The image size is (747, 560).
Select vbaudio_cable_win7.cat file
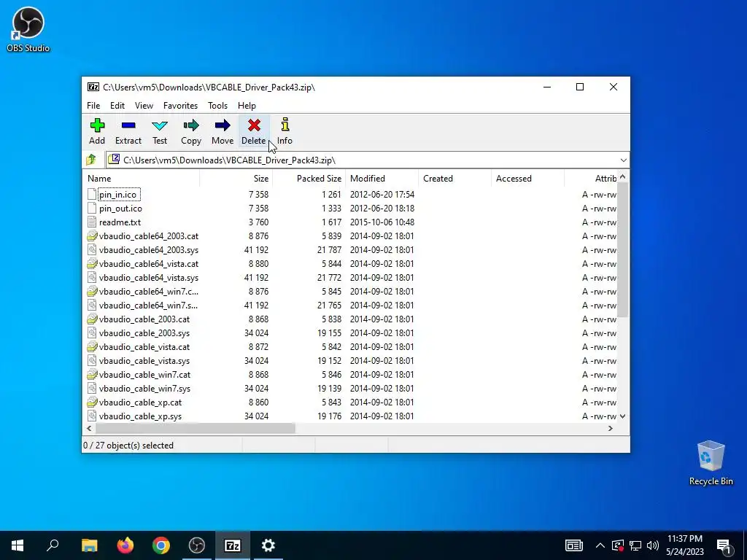tap(145, 374)
